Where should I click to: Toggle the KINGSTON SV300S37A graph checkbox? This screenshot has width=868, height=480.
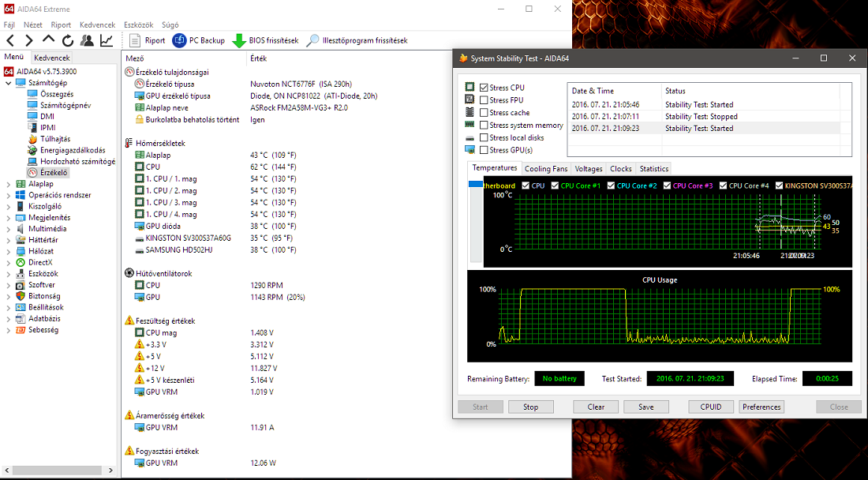click(x=780, y=186)
